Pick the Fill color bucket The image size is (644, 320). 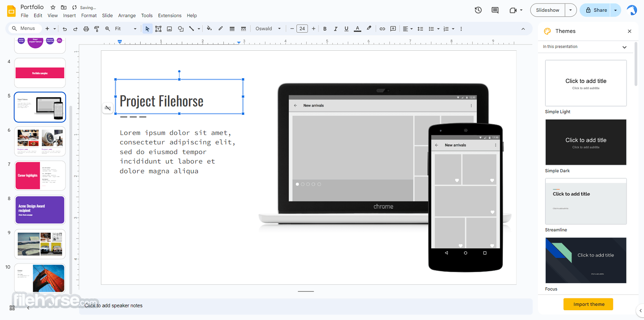(209, 29)
